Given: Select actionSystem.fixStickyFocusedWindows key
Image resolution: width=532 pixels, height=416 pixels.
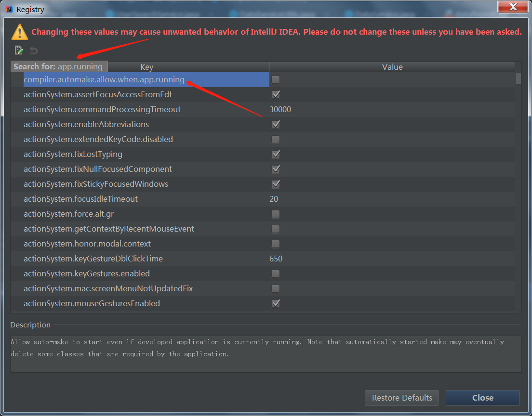Looking at the screenshot, I should [96, 184].
